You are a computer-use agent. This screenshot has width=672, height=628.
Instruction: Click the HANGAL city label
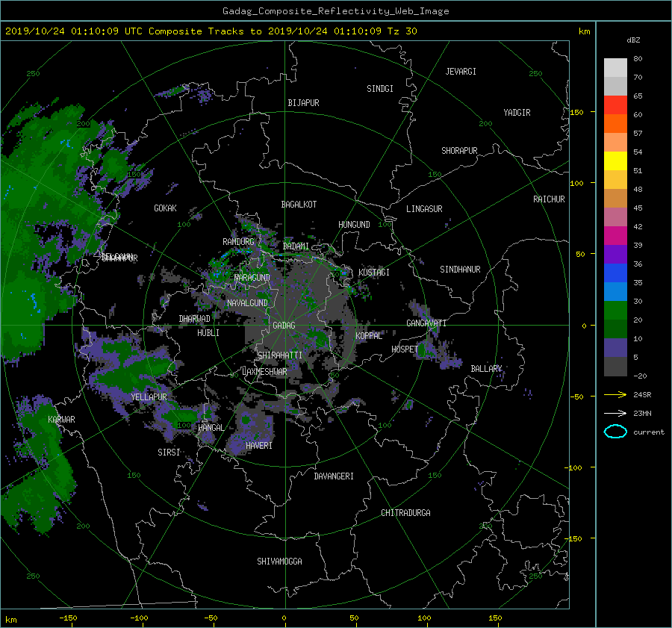click(x=211, y=428)
